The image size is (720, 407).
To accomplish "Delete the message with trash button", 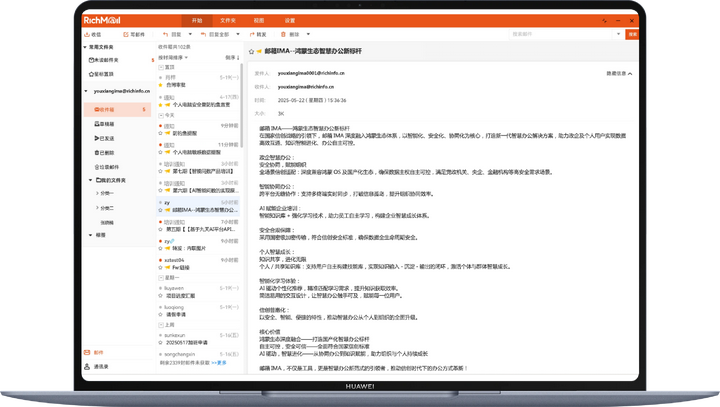I will (x=290, y=34).
